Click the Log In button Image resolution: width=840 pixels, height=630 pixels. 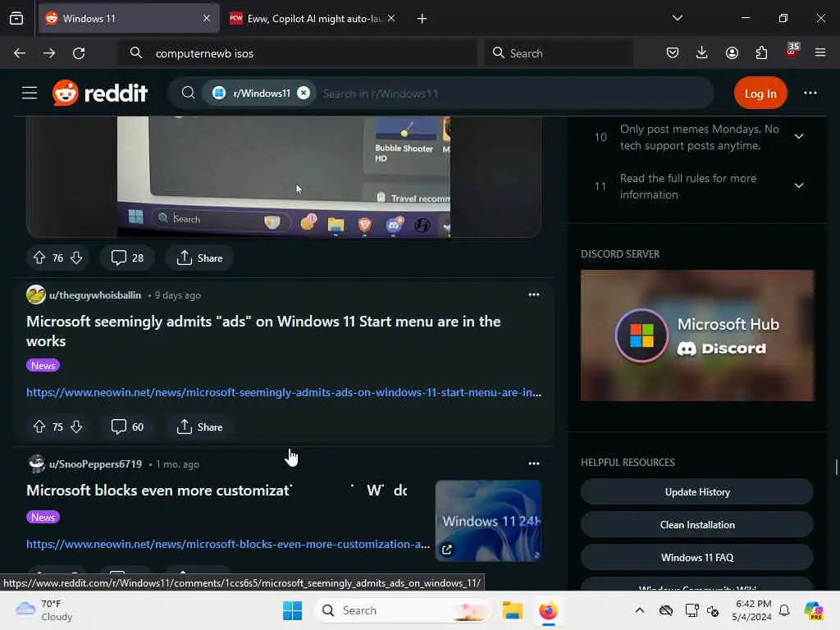click(x=760, y=94)
